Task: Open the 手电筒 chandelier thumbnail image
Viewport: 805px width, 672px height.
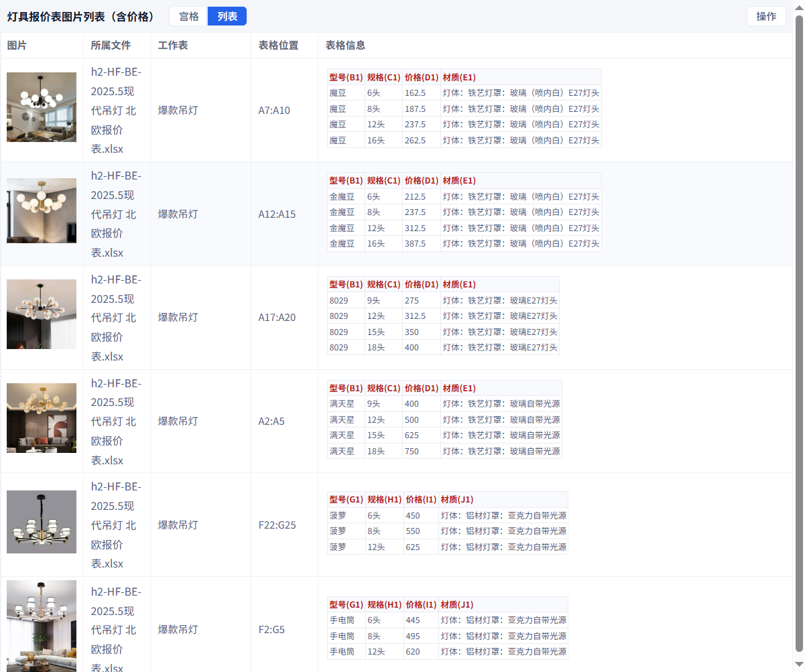Action: pyautogui.click(x=42, y=626)
